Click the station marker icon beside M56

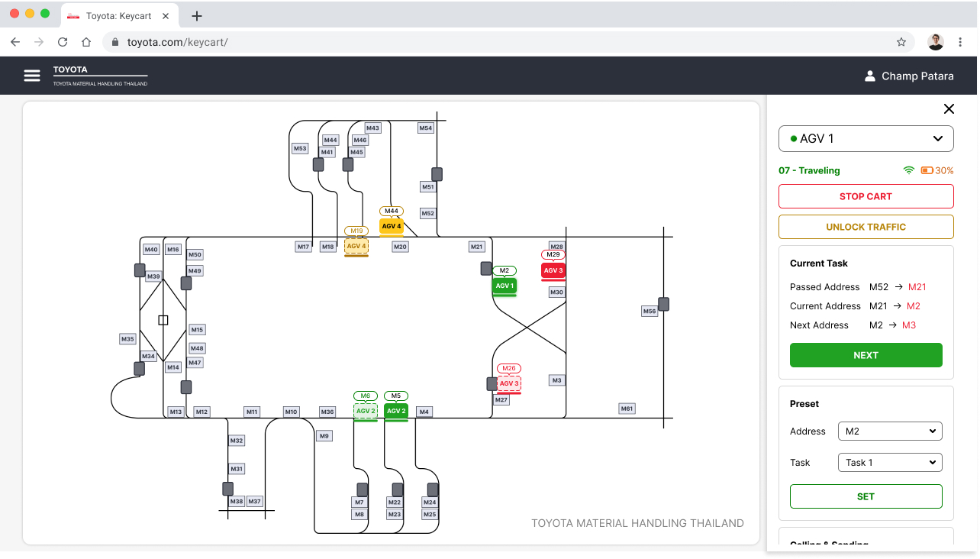(663, 303)
